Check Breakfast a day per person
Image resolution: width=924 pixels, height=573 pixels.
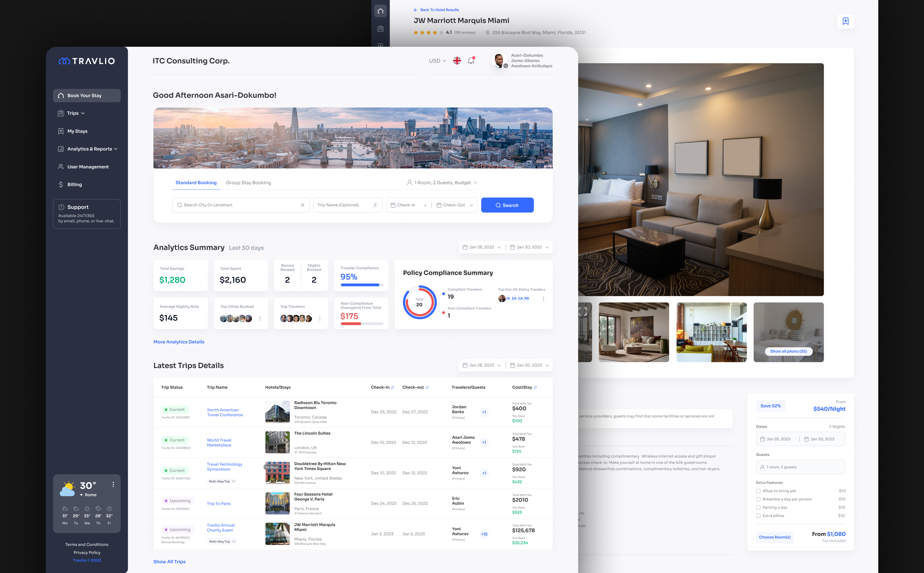point(758,499)
